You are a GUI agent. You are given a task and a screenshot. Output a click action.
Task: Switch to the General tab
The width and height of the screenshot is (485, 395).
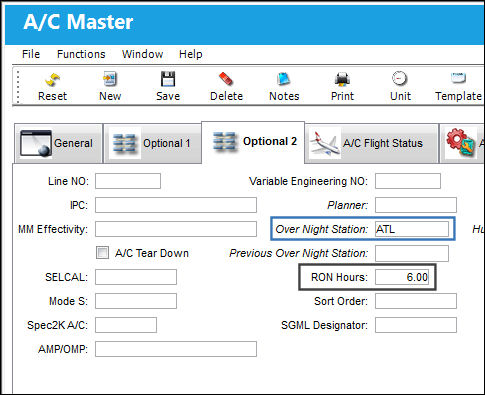pos(58,143)
